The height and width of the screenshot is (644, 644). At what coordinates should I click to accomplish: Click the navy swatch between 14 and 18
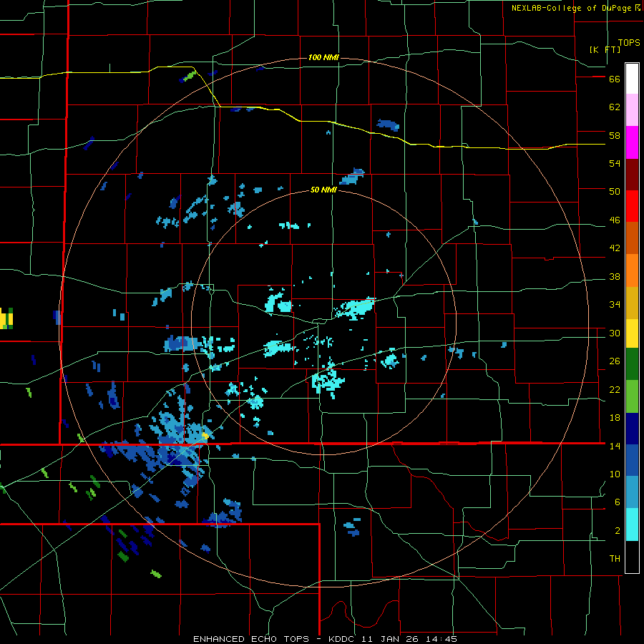pyautogui.click(x=632, y=429)
